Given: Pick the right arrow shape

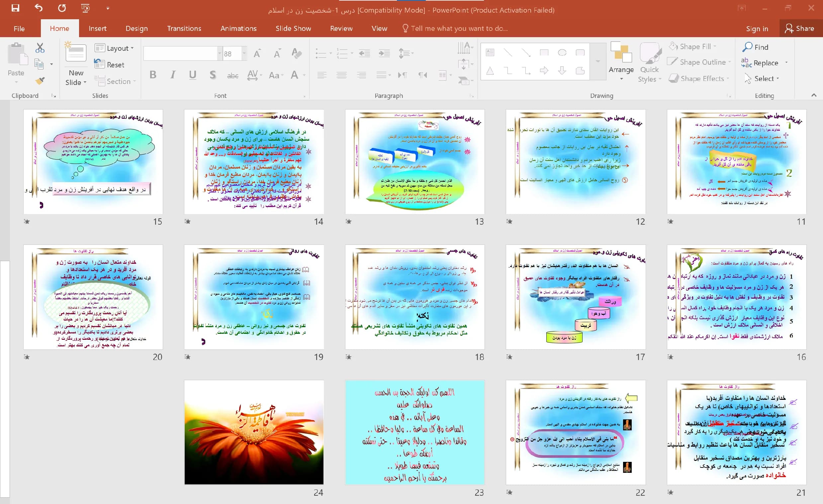Looking at the screenshot, I should [x=544, y=70].
